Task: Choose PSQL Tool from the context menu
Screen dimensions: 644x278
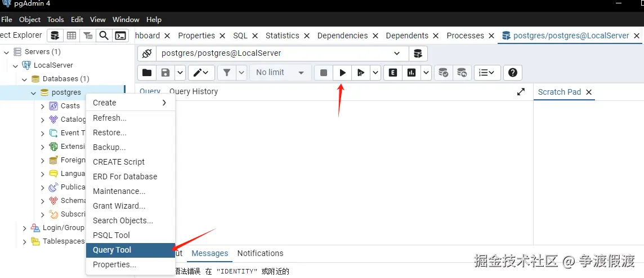Action: 130,235
